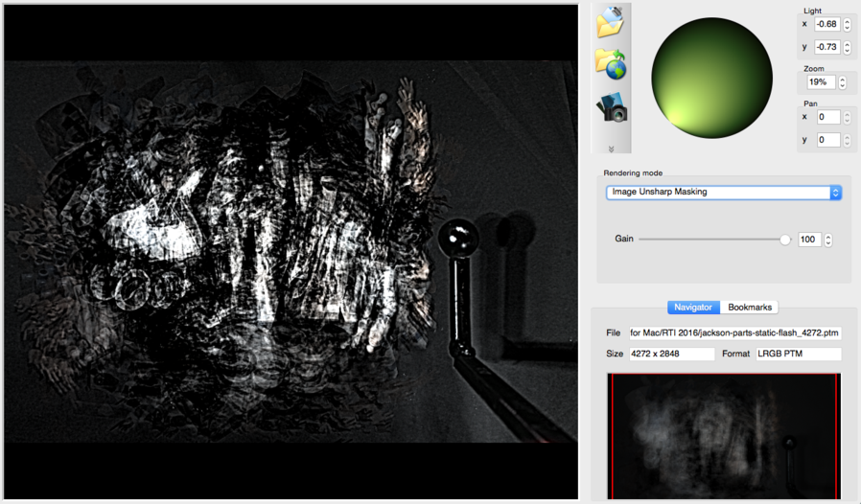The height and width of the screenshot is (504, 861).
Task: Take a snapshot with the camera icon
Action: pos(613,107)
